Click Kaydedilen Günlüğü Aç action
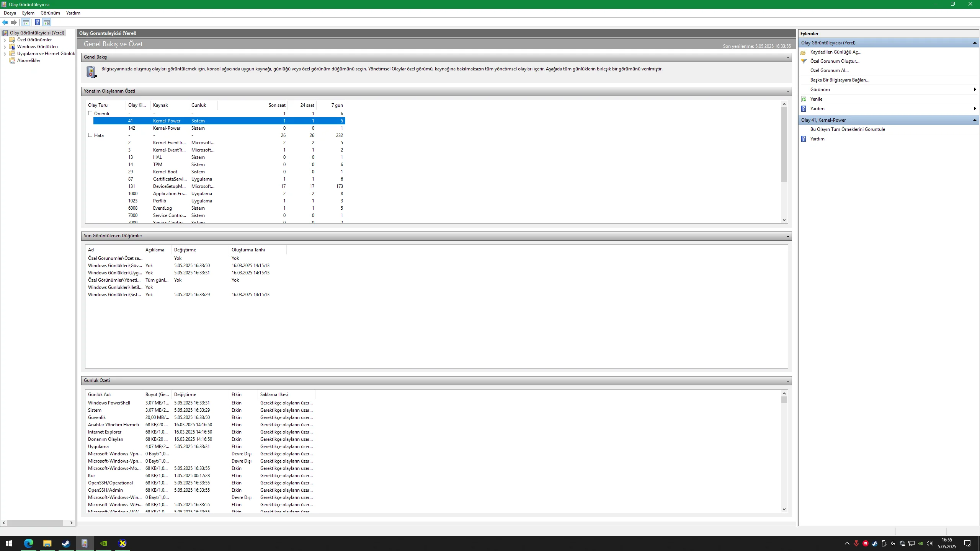The image size is (980, 551). [836, 52]
